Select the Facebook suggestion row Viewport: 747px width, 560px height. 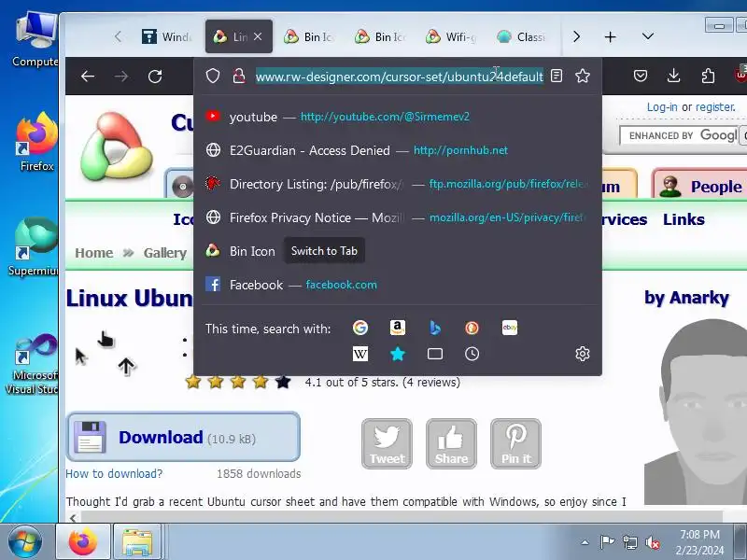[x=398, y=285]
